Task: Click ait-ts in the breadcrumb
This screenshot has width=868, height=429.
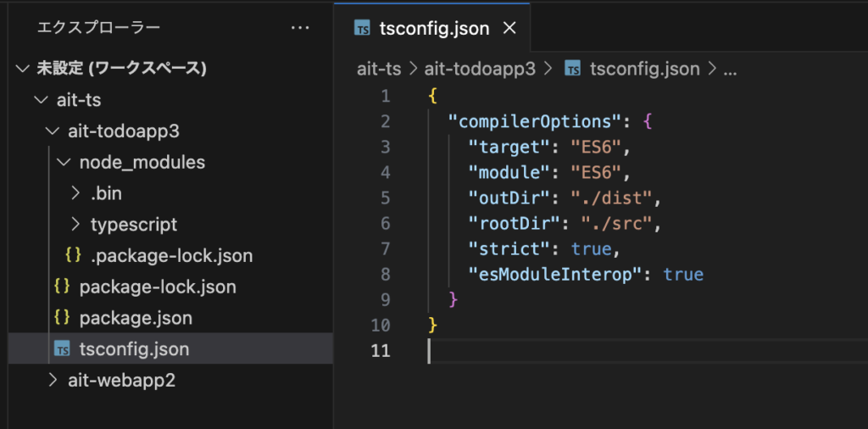Action: pos(379,69)
